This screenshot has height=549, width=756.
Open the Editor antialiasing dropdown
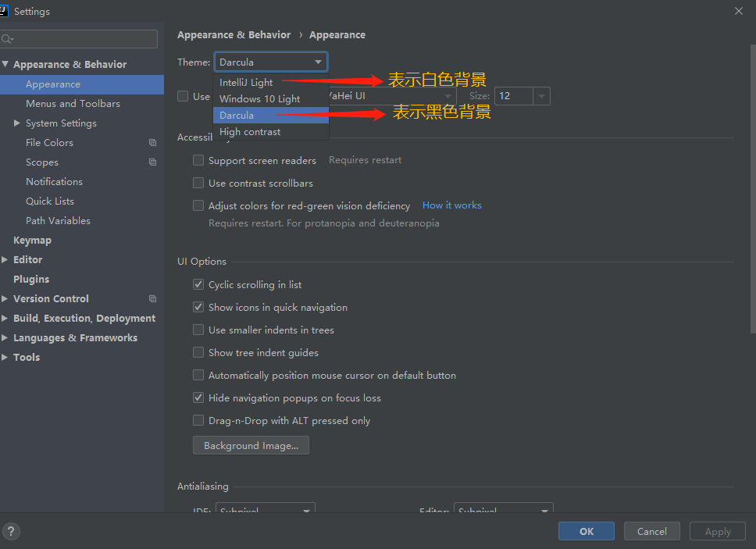coord(504,508)
